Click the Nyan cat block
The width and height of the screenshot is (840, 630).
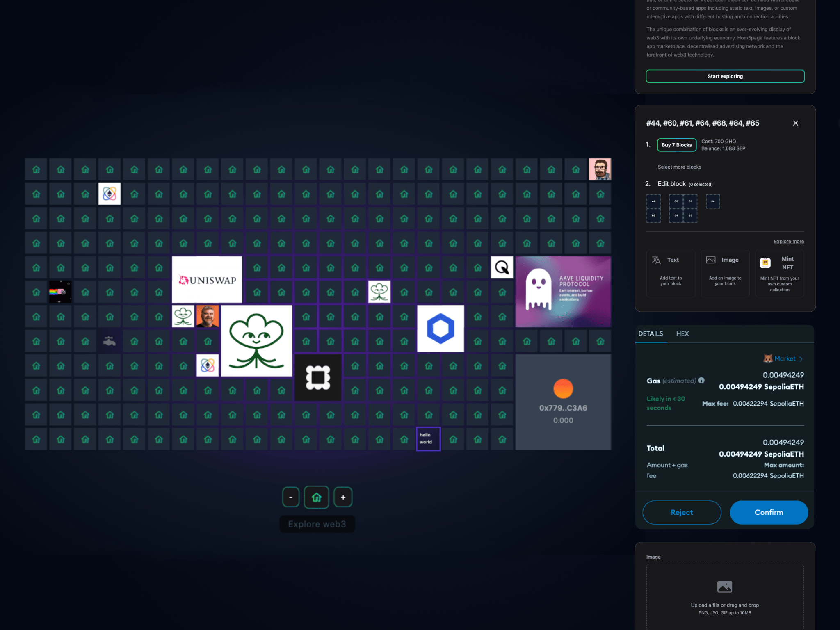coord(60,292)
